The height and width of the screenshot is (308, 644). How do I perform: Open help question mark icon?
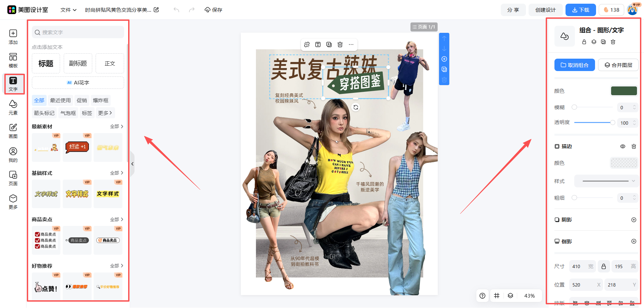coord(482,296)
